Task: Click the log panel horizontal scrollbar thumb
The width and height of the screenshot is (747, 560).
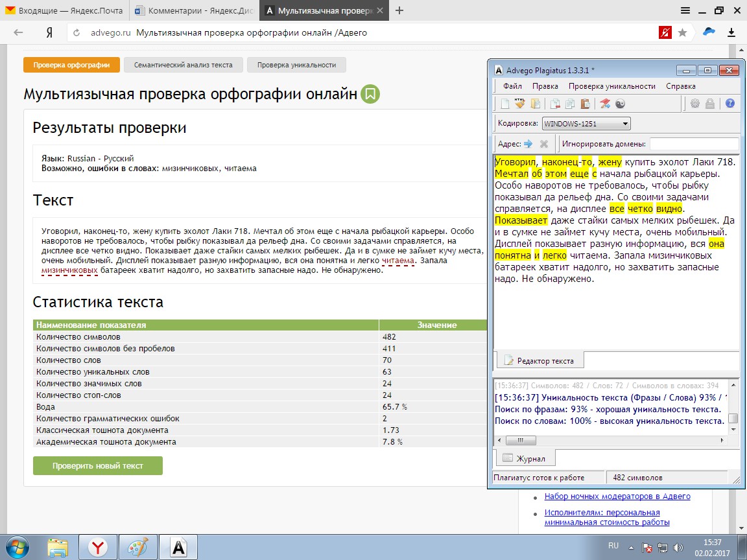Action: pyautogui.click(x=520, y=441)
